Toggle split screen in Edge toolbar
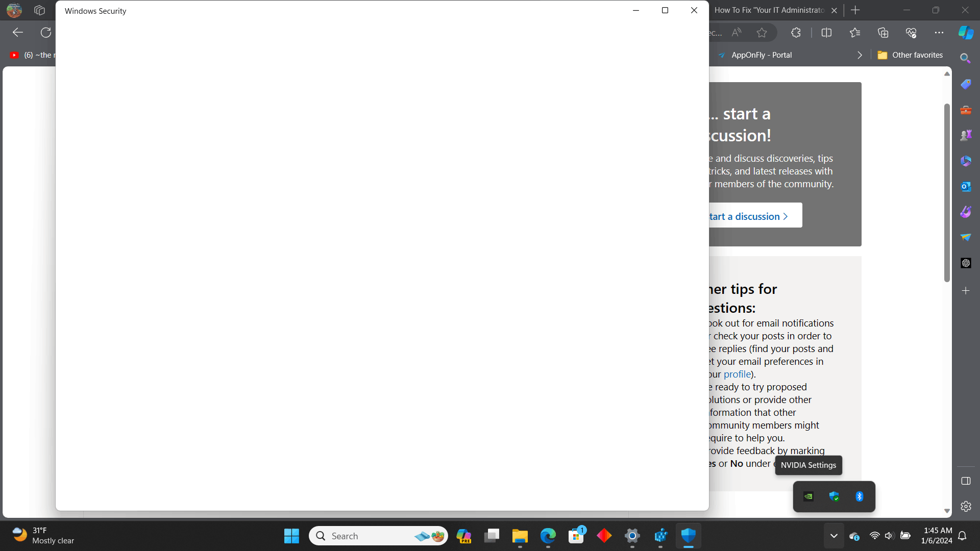The image size is (980, 551). click(826, 33)
